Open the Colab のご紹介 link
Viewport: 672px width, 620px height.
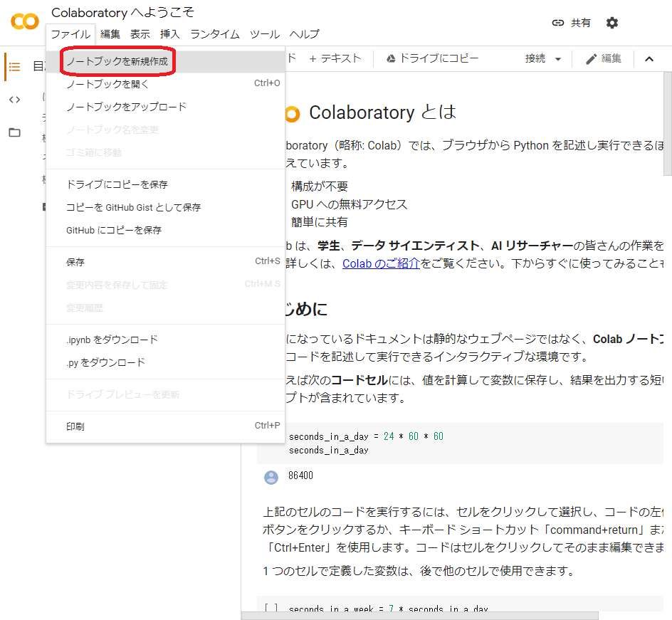pos(381,263)
